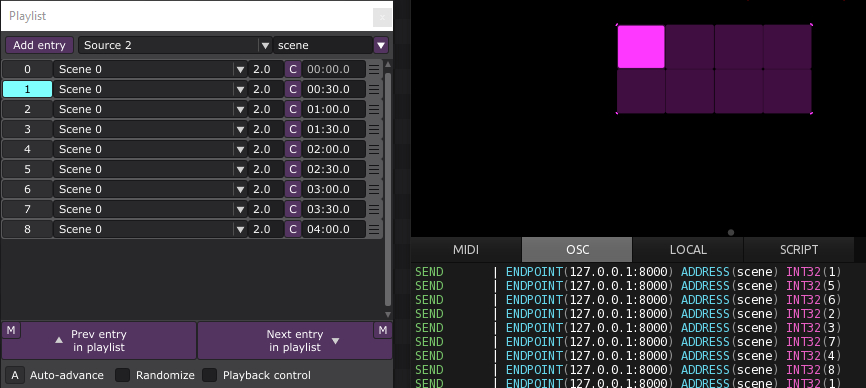The image size is (866, 388).
Task: Open the purple scene address dropdown arrow
Action: [381, 45]
